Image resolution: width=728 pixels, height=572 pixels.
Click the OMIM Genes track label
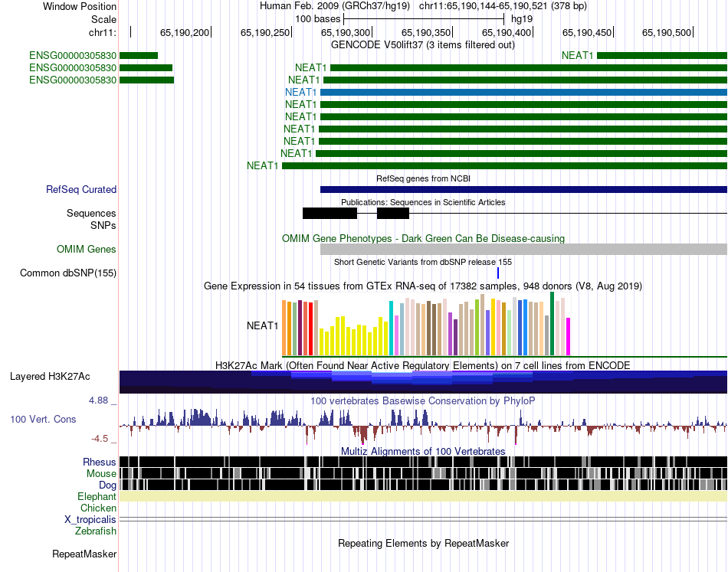[x=87, y=249]
